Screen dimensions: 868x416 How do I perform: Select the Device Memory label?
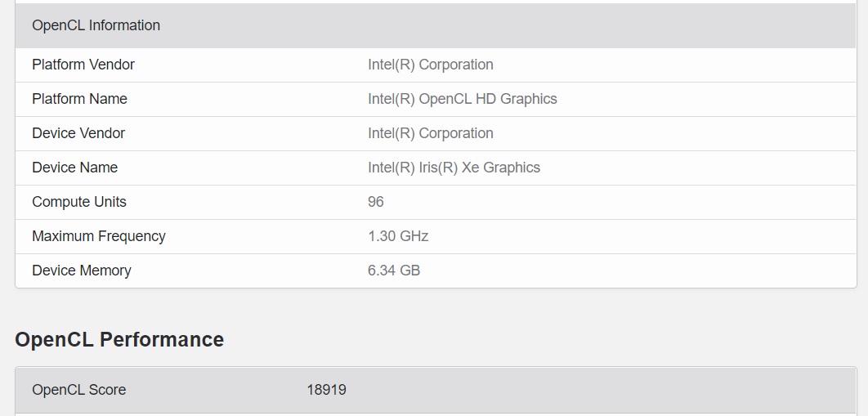pos(82,271)
